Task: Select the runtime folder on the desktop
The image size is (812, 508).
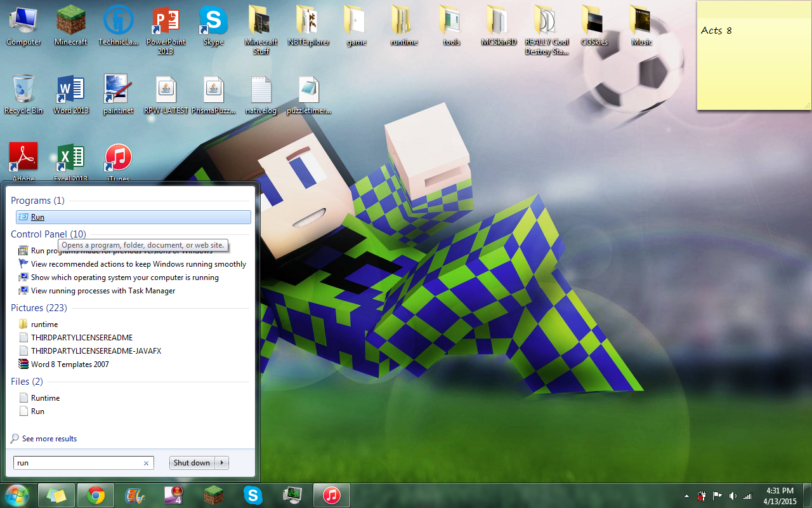Action: coord(404,25)
